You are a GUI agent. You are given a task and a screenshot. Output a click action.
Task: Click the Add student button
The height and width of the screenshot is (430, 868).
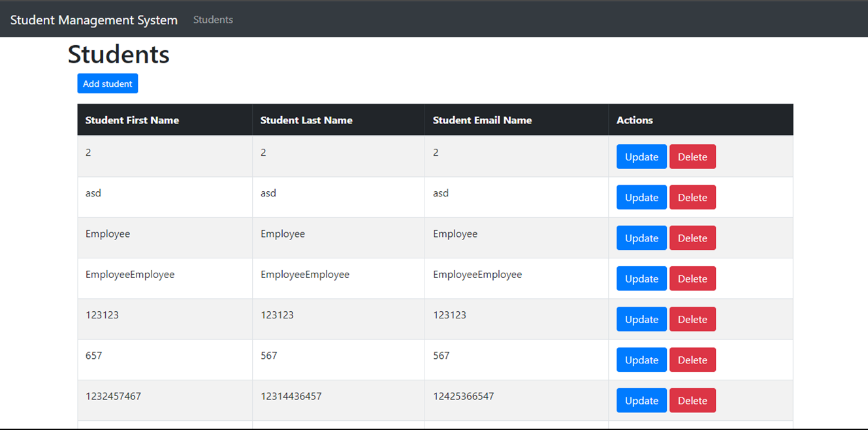(108, 84)
